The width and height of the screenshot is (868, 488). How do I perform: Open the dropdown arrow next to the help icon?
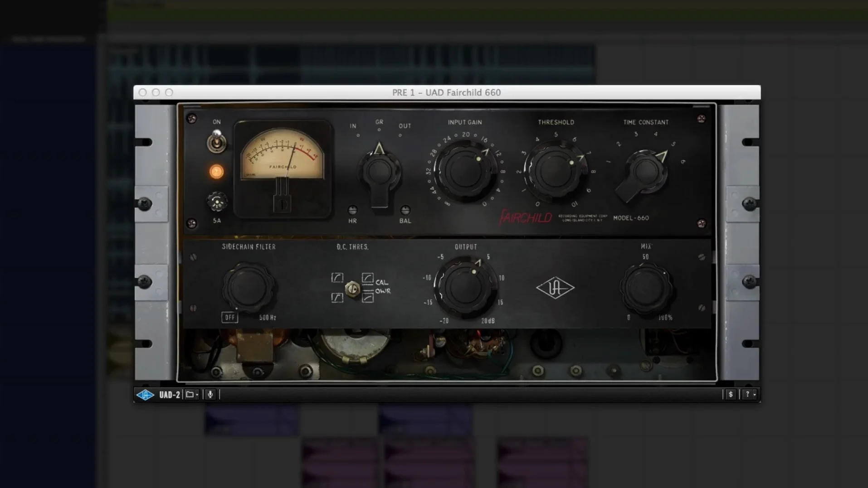tap(754, 394)
